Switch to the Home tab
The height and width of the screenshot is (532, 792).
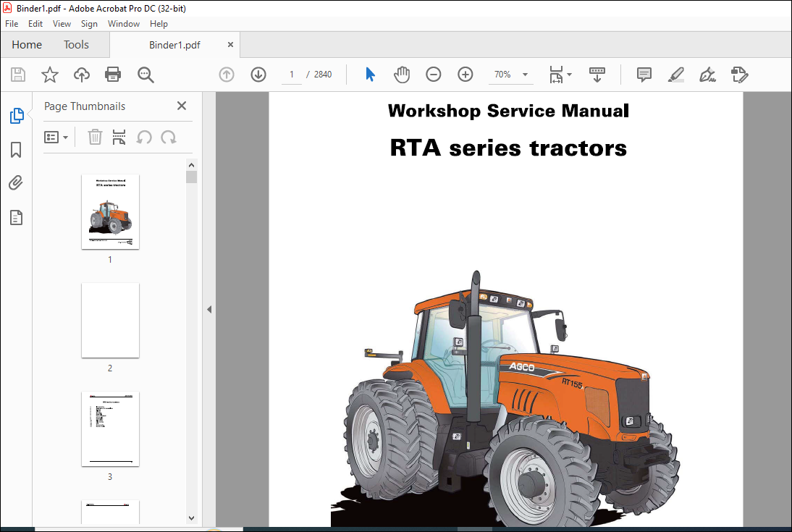(27, 45)
